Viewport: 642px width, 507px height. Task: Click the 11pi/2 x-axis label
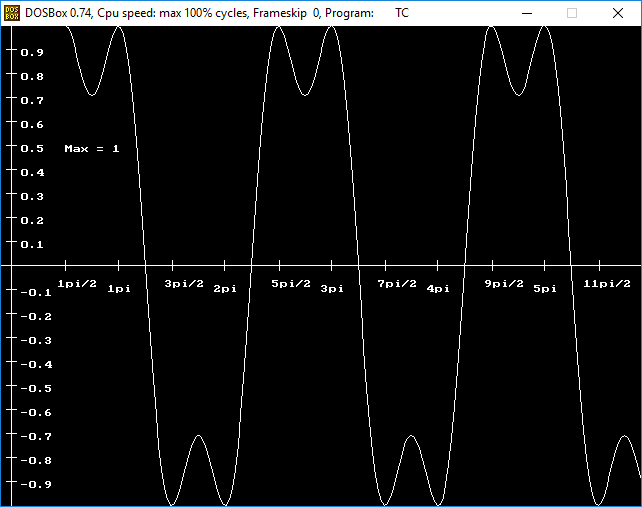pyautogui.click(x=607, y=283)
